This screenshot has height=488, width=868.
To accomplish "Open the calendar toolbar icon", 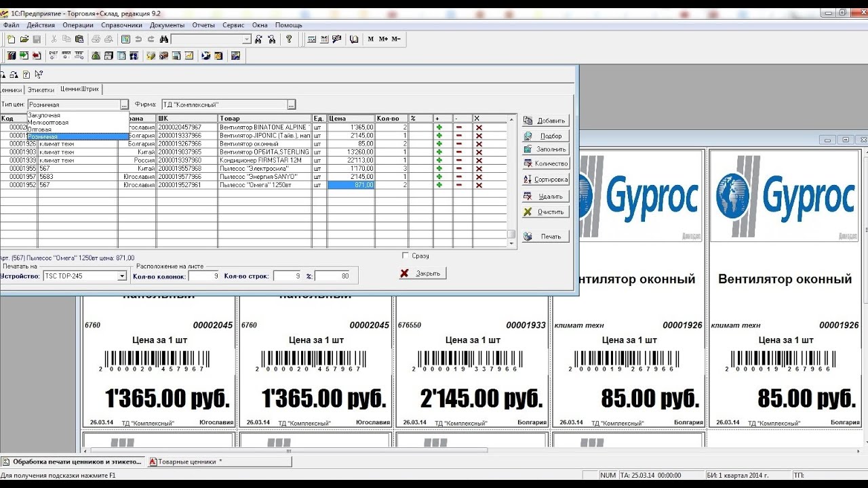I will coord(324,39).
